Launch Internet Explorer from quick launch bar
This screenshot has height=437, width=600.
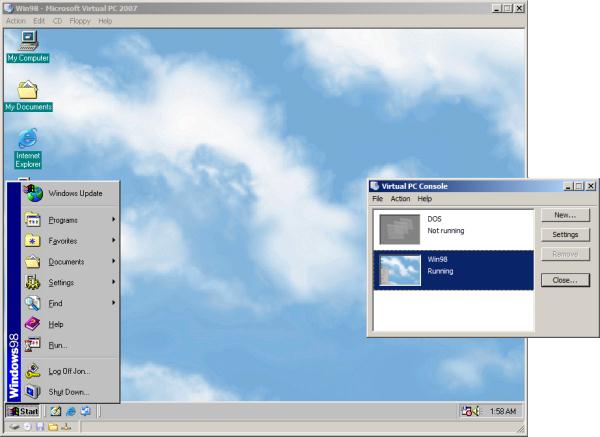71,411
